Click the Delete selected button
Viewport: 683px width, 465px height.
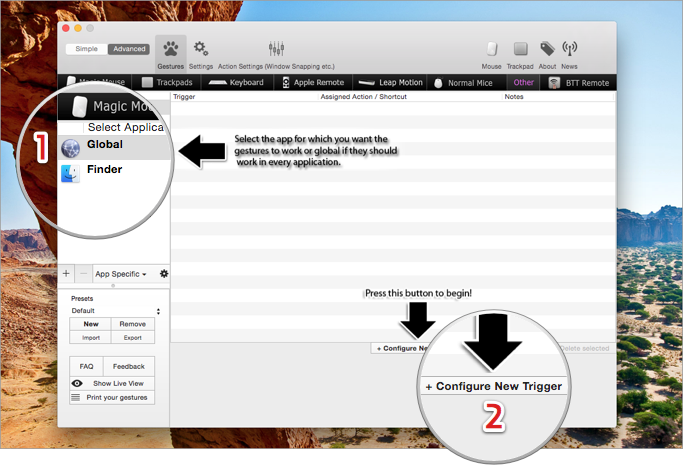coord(585,348)
